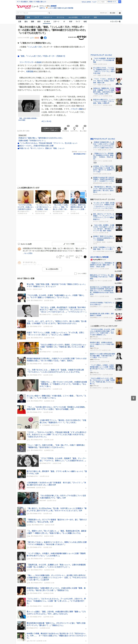Select the エキスパート navigation tab
The width and height of the screenshot is (138, 644).
pos(48,17)
